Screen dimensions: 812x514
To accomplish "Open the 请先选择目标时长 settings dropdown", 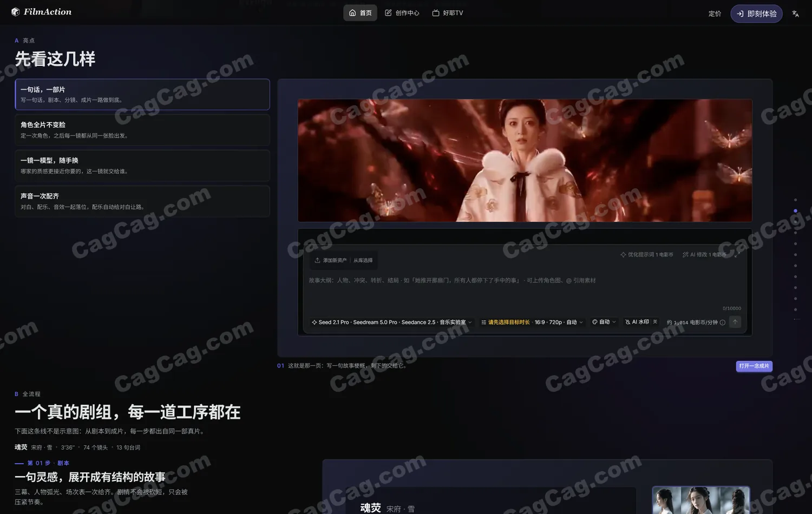I will click(532, 322).
